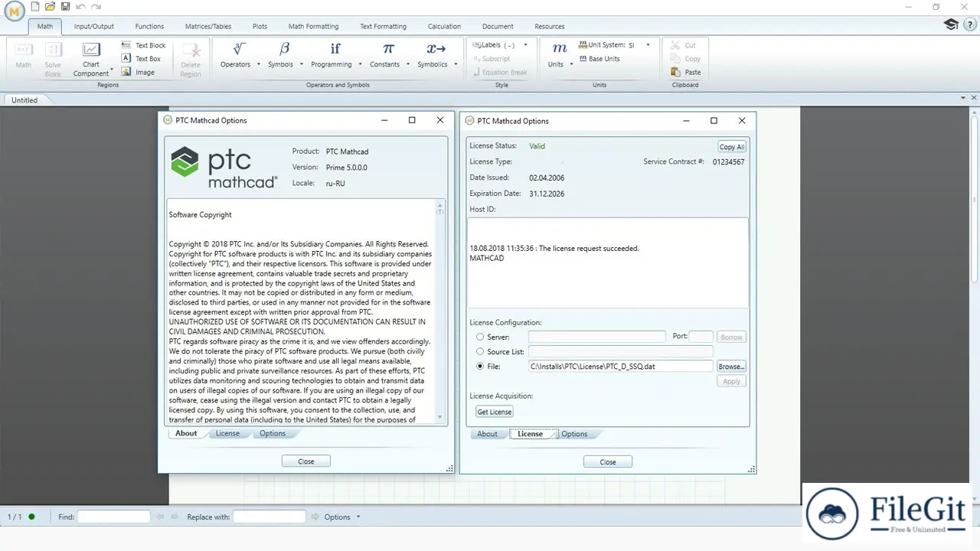Viewport: 980px width, 551px height.
Task: Switch to the Plots ribbon tab
Action: click(x=260, y=26)
